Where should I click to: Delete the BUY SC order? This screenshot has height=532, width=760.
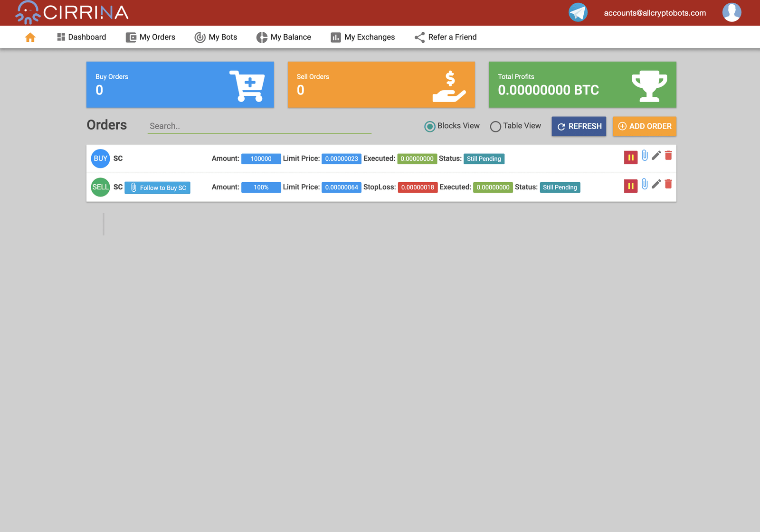click(668, 156)
